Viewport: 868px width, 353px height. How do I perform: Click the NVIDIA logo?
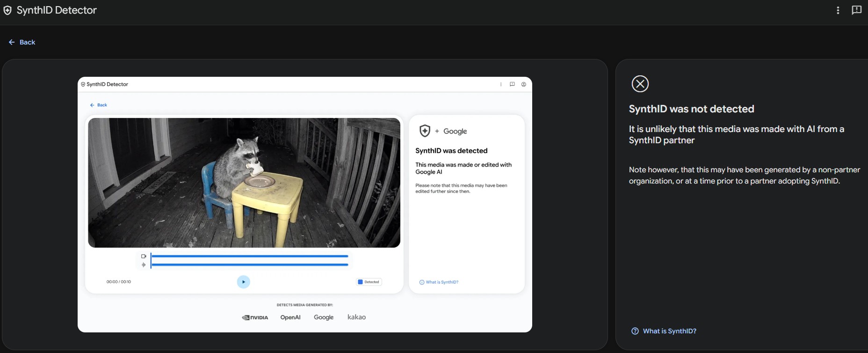tap(255, 317)
